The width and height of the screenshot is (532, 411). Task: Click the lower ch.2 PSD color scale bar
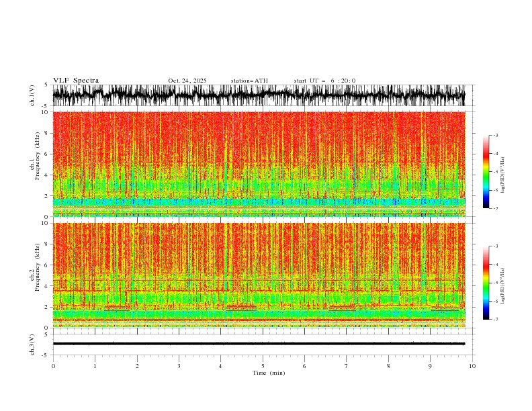pos(486,283)
